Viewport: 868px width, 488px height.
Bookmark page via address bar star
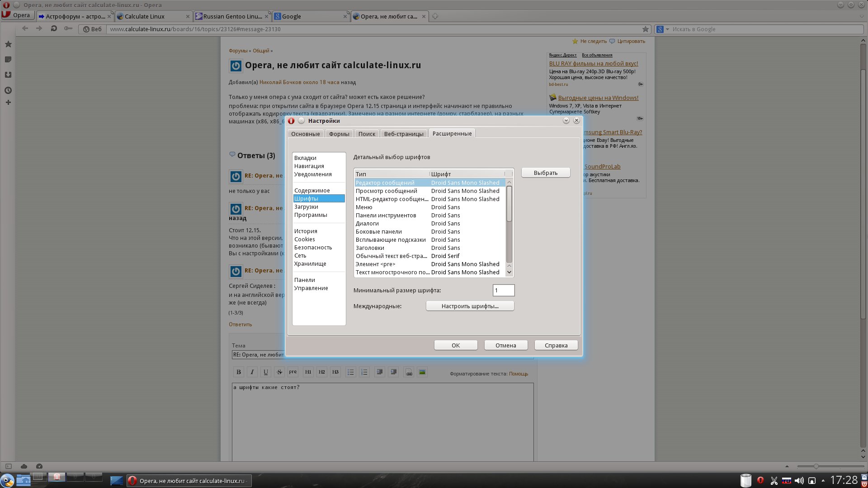click(x=646, y=29)
